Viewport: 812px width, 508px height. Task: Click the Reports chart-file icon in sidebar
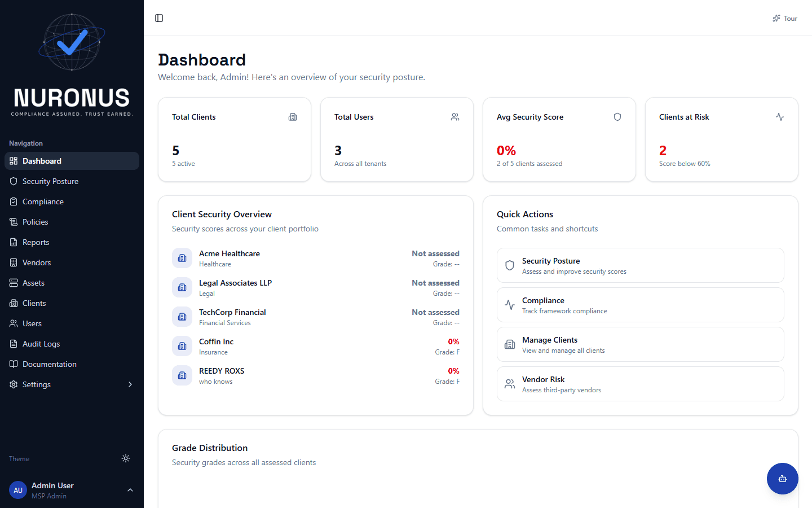[14, 242]
